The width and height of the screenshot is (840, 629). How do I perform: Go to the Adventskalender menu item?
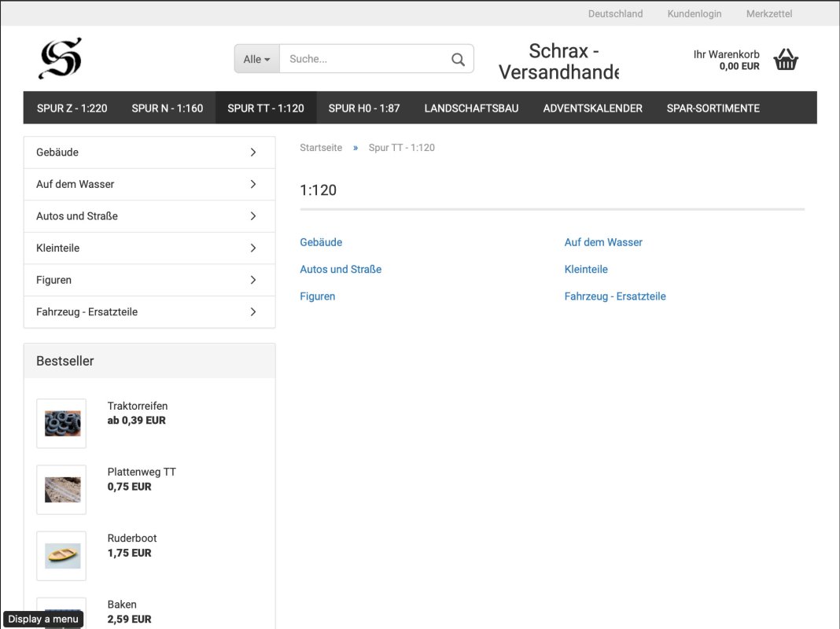[592, 109]
